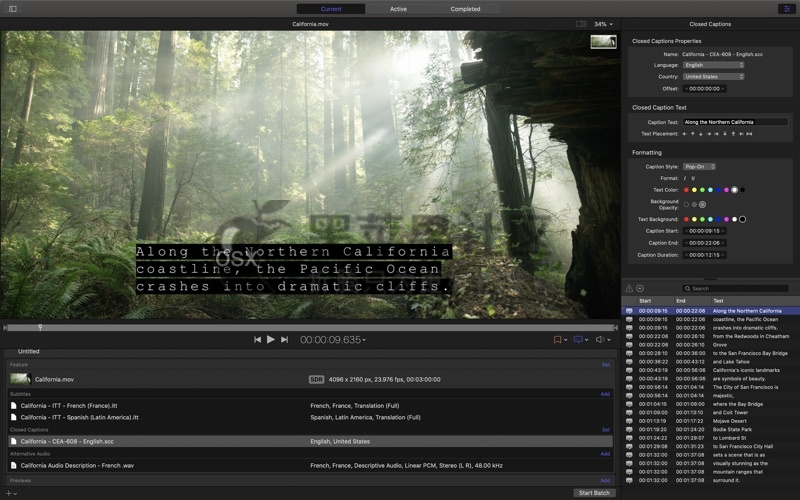
Task: Open the audio speaker popup icon
Action: tap(601, 340)
